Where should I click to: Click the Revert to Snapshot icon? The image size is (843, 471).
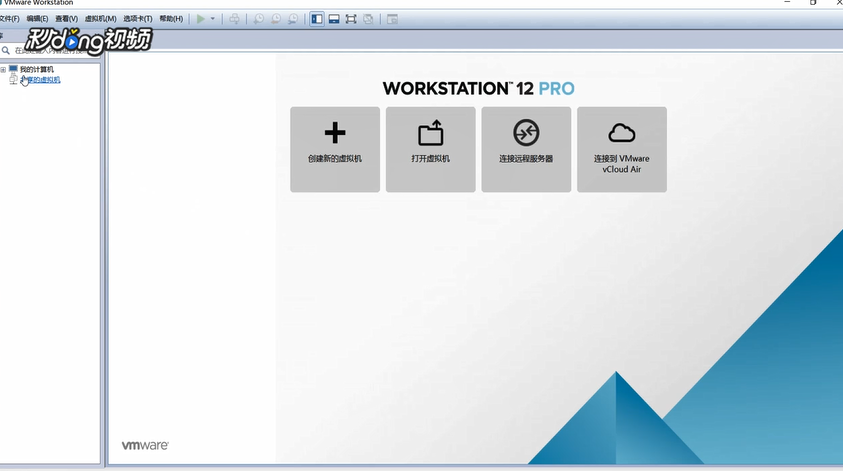276,19
